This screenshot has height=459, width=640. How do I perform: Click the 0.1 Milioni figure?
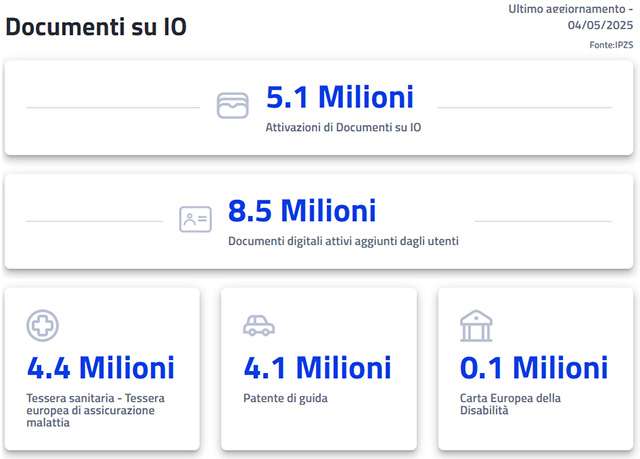coord(534,367)
